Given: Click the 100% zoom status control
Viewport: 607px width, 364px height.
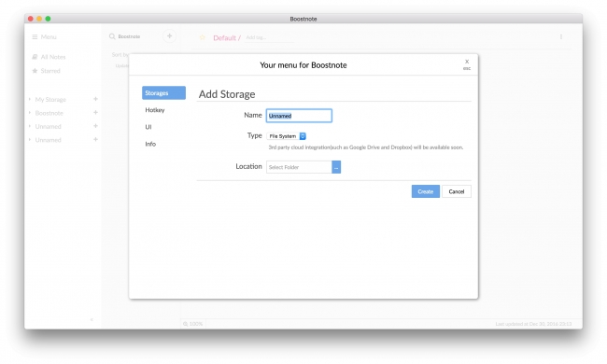Looking at the screenshot, I should click(x=192, y=324).
